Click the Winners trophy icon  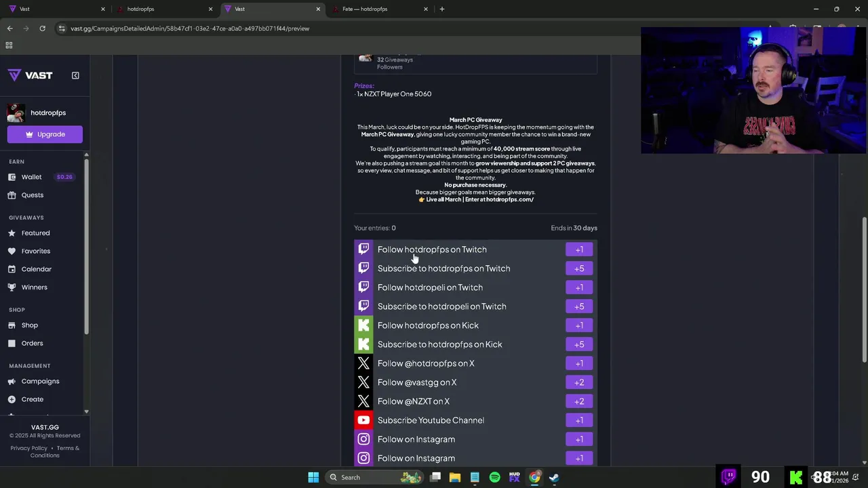12,287
